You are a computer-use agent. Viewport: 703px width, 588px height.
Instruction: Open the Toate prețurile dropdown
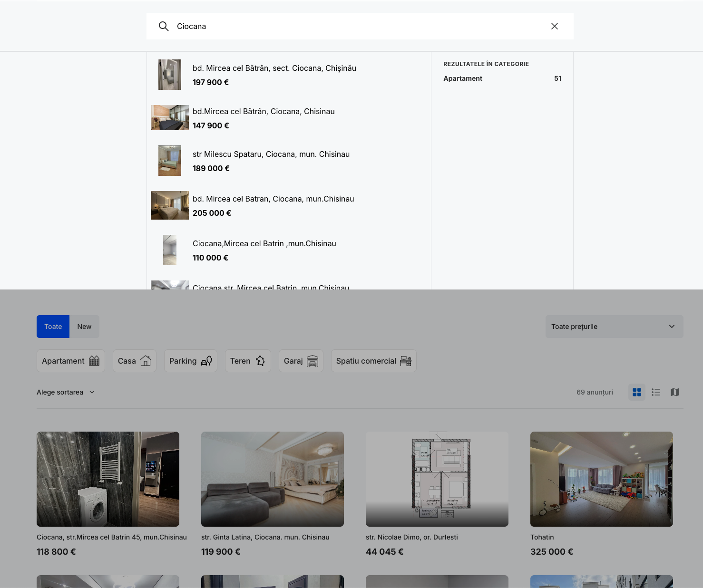[x=614, y=327]
